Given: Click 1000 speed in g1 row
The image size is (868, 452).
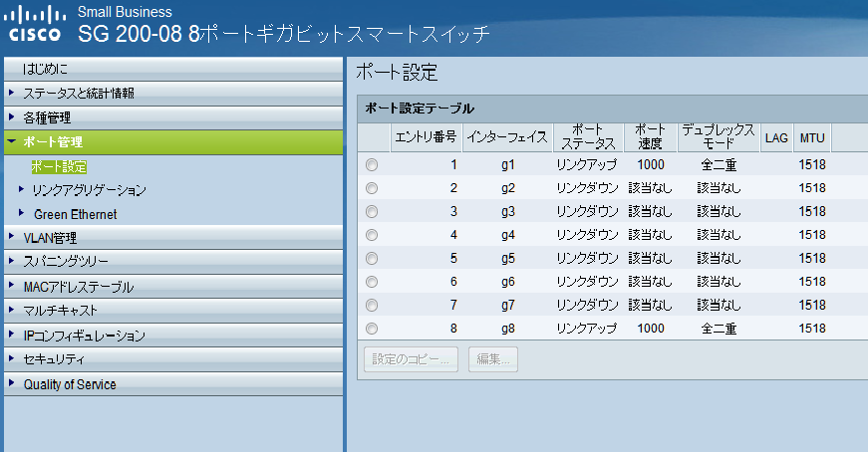Looking at the screenshot, I should click(x=651, y=165).
